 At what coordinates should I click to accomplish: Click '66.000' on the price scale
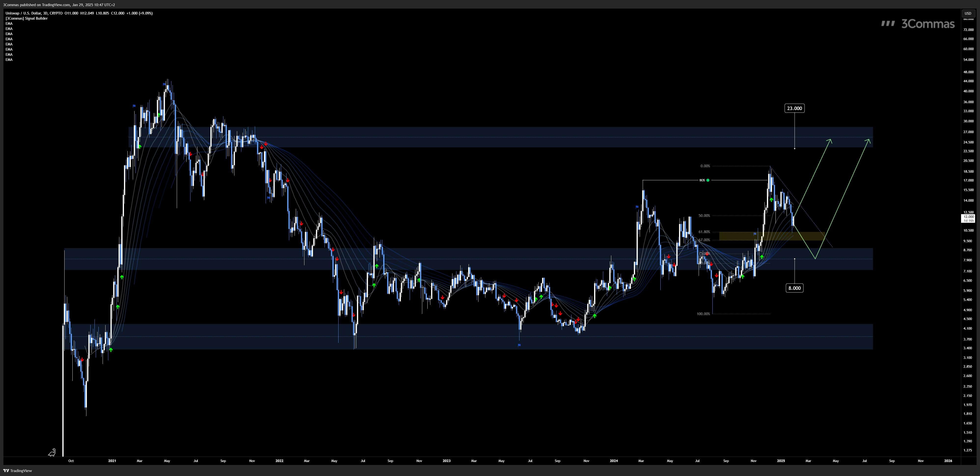click(x=968, y=39)
